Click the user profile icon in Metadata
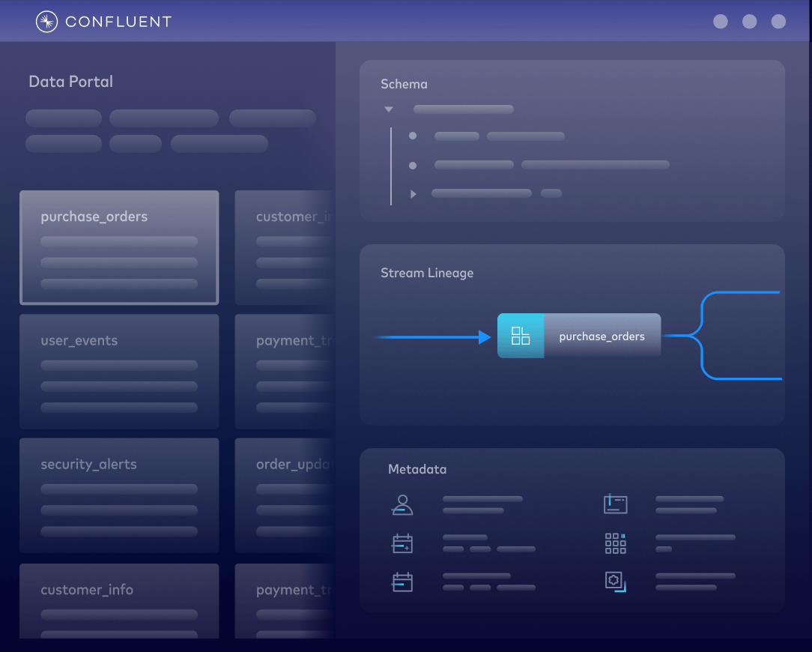 point(402,504)
